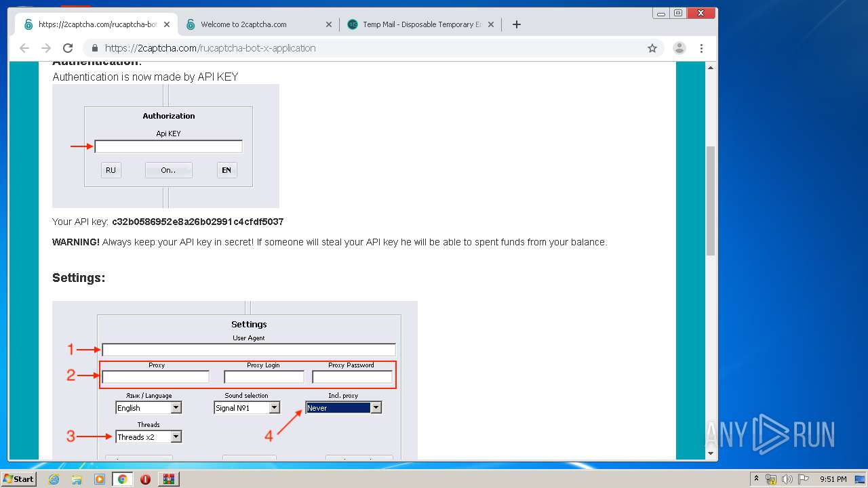This screenshot has height=488, width=868.
Task: Click the page scrollbar up arrow
Action: [x=711, y=68]
